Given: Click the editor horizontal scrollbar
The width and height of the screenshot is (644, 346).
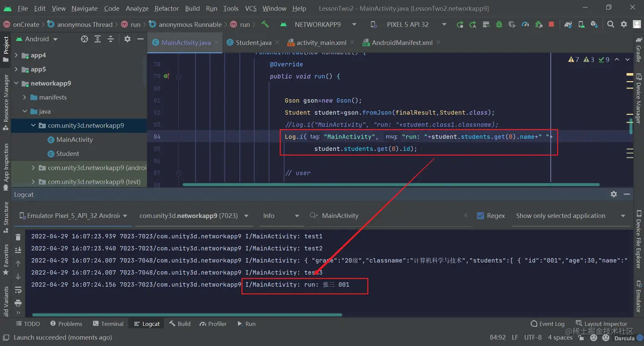Looking at the screenshot, I should (391, 185).
